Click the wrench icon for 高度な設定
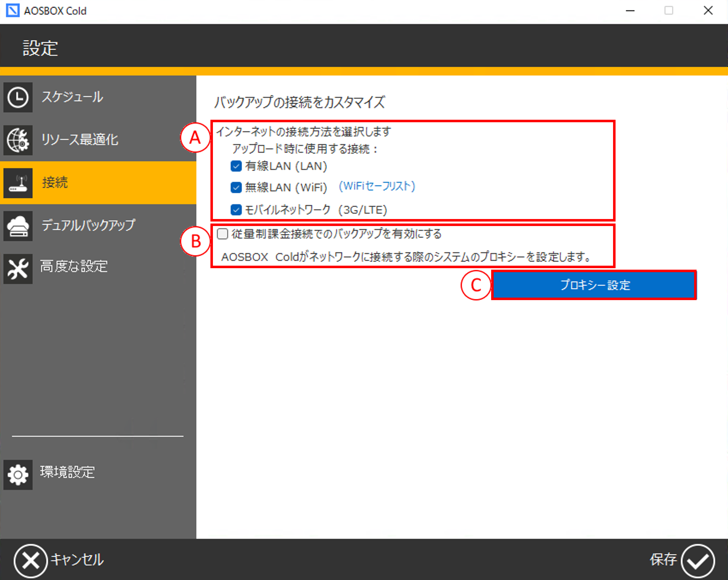728x580 pixels. [18, 269]
